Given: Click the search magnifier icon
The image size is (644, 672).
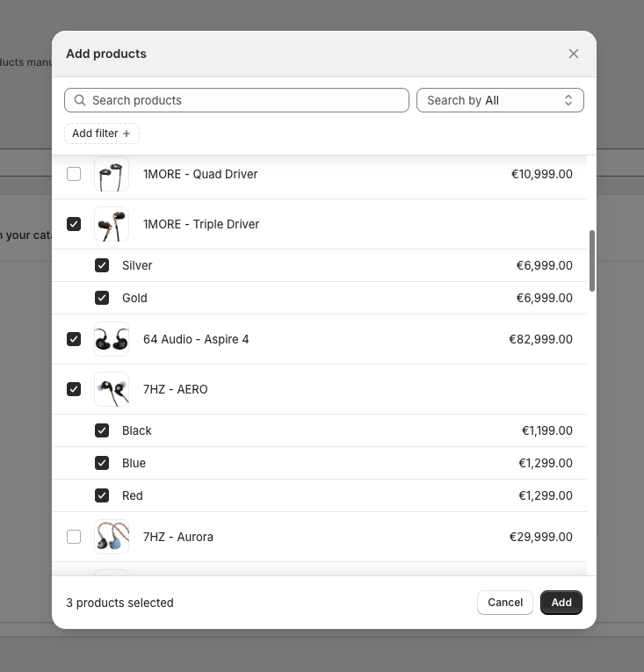Looking at the screenshot, I should click(80, 100).
